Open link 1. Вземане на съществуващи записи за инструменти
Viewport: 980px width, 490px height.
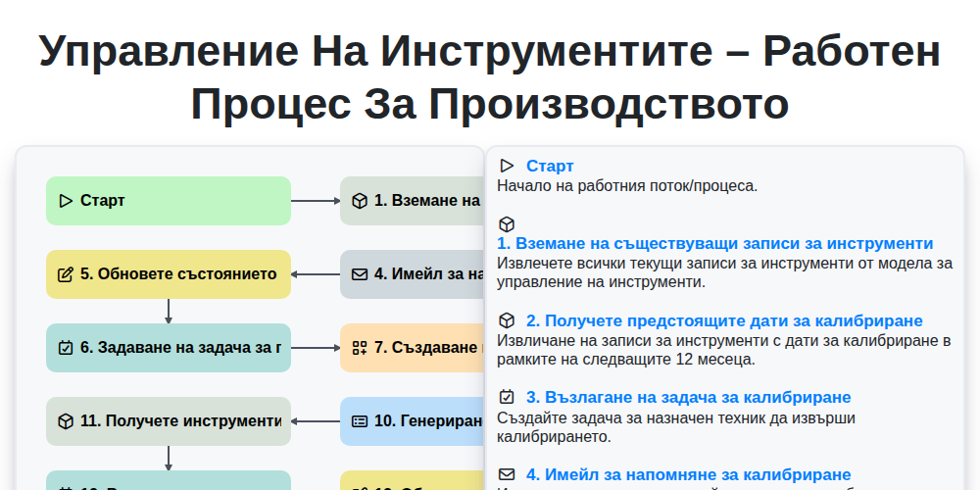coord(715,244)
